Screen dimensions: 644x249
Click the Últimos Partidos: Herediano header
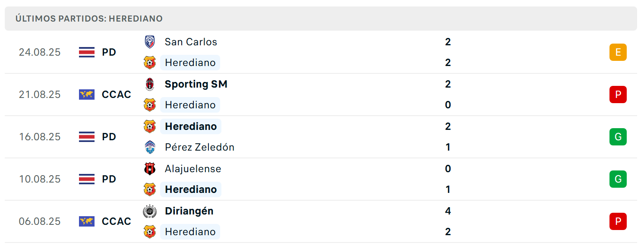click(89, 19)
